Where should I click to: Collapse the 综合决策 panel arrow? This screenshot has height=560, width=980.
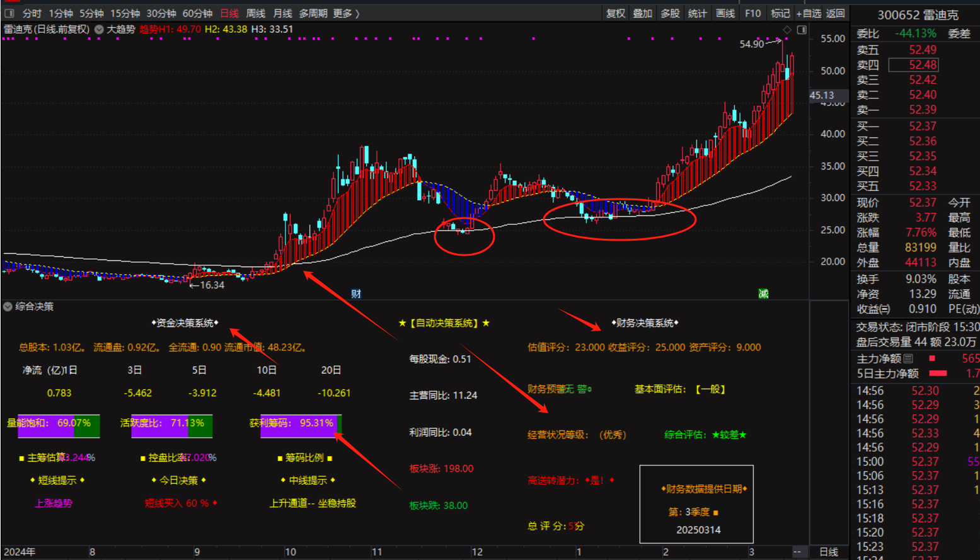point(8,307)
